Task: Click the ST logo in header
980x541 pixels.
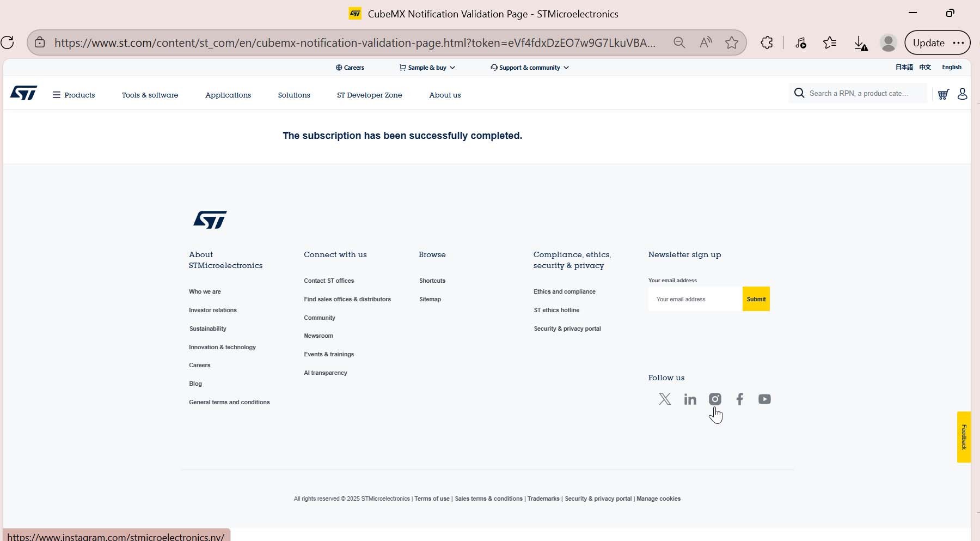Action: pos(23,93)
